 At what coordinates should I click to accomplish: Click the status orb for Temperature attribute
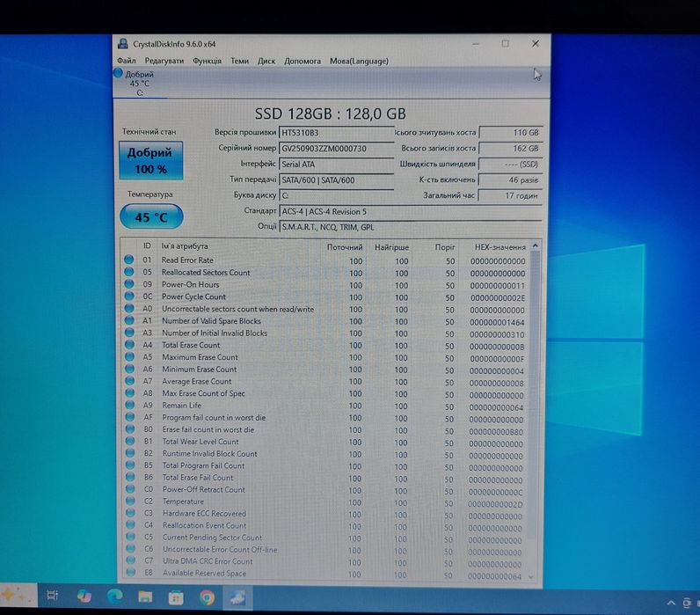[x=130, y=501]
